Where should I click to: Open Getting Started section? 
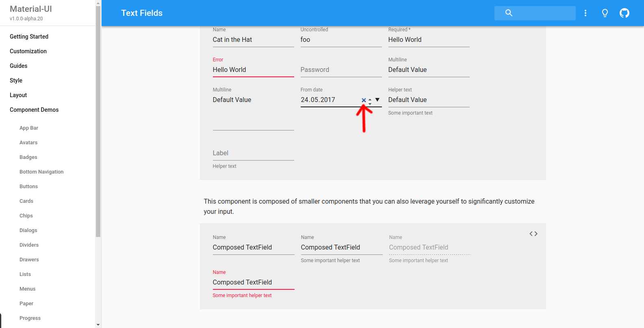point(29,37)
